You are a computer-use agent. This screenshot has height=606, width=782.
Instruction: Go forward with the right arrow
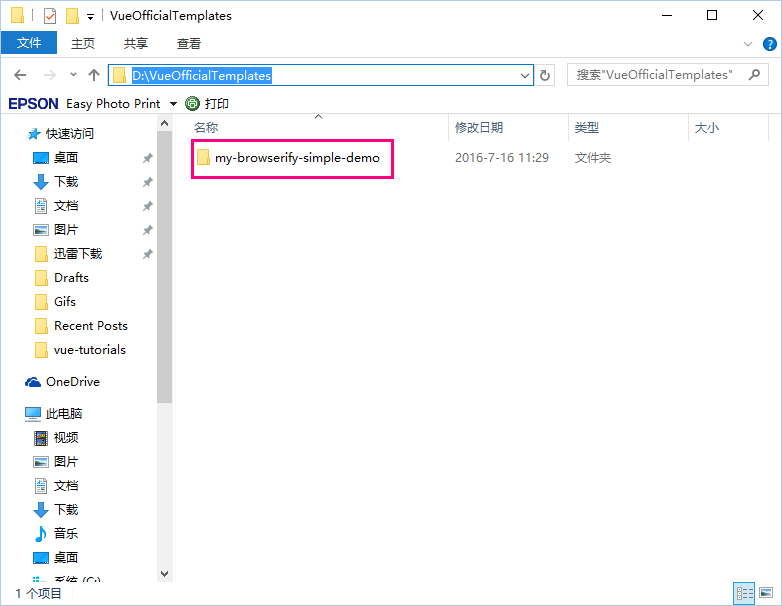click(x=49, y=75)
